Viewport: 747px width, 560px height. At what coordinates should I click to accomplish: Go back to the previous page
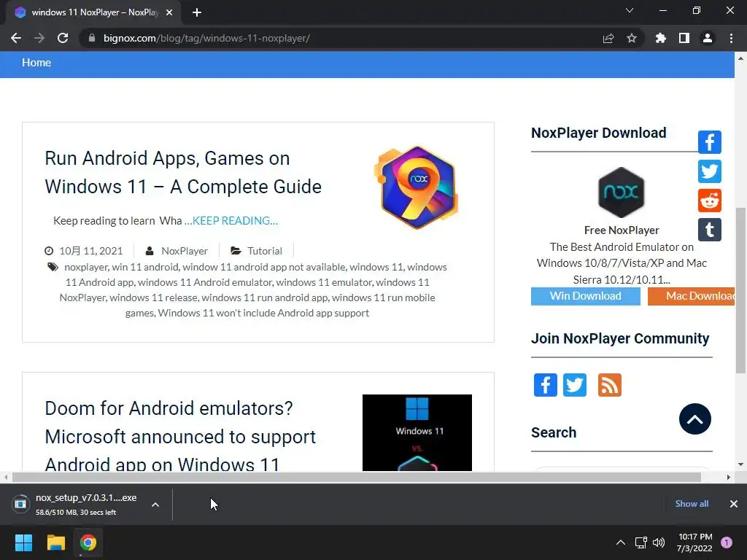[16, 38]
